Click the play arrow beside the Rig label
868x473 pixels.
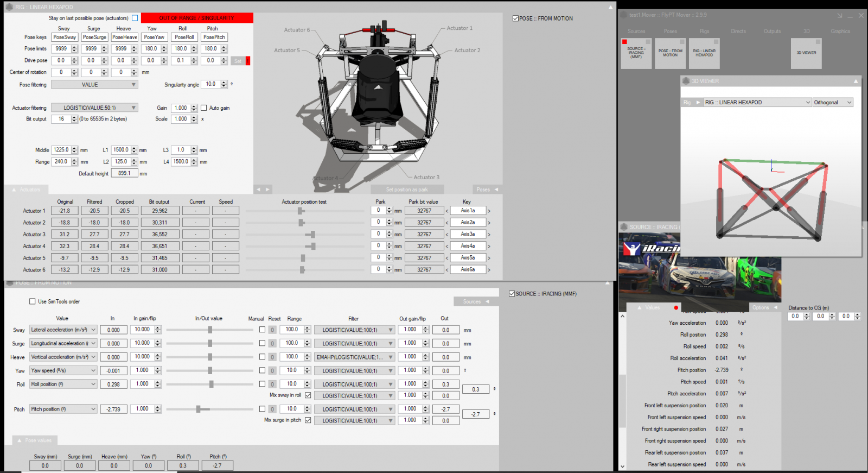pos(698,103)
